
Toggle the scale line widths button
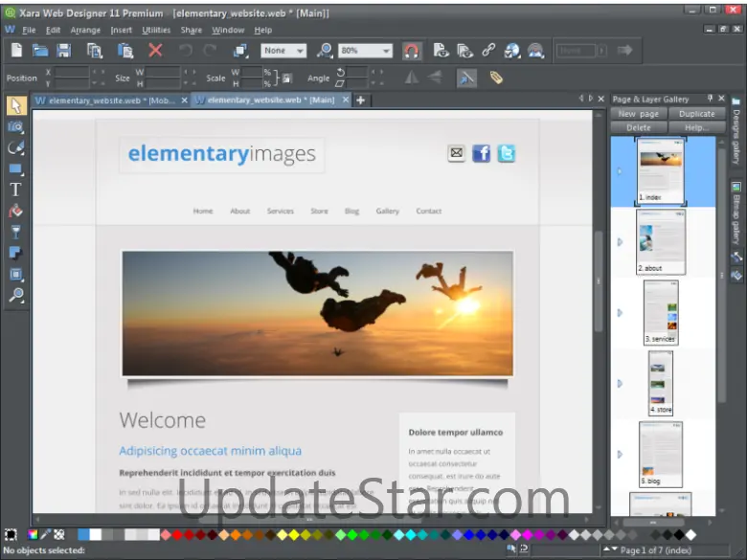pos(466,78)
